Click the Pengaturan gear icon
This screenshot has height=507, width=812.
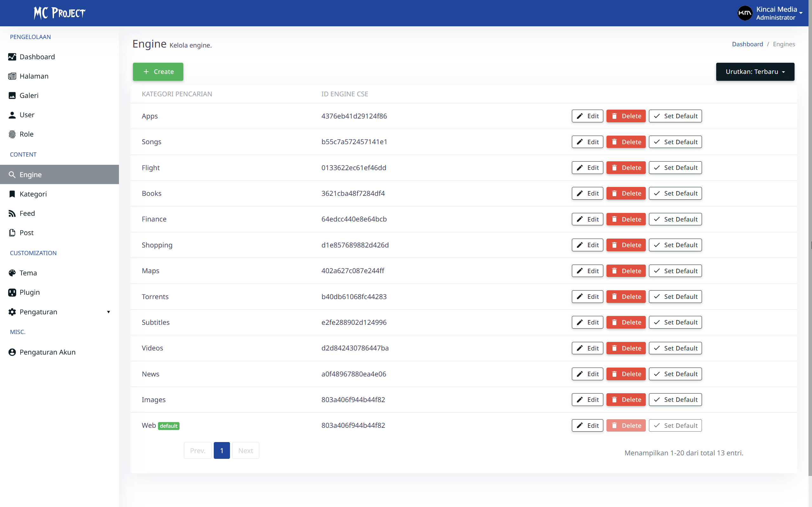(12, 312)
